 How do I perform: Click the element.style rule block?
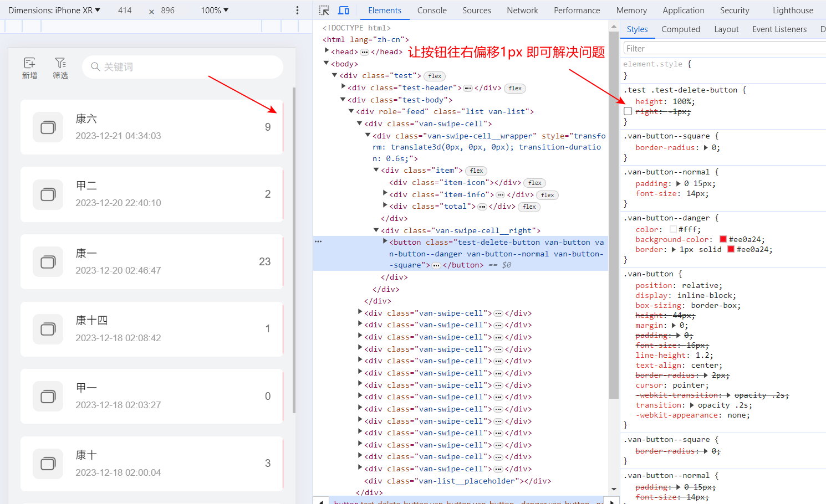point(723,70)
